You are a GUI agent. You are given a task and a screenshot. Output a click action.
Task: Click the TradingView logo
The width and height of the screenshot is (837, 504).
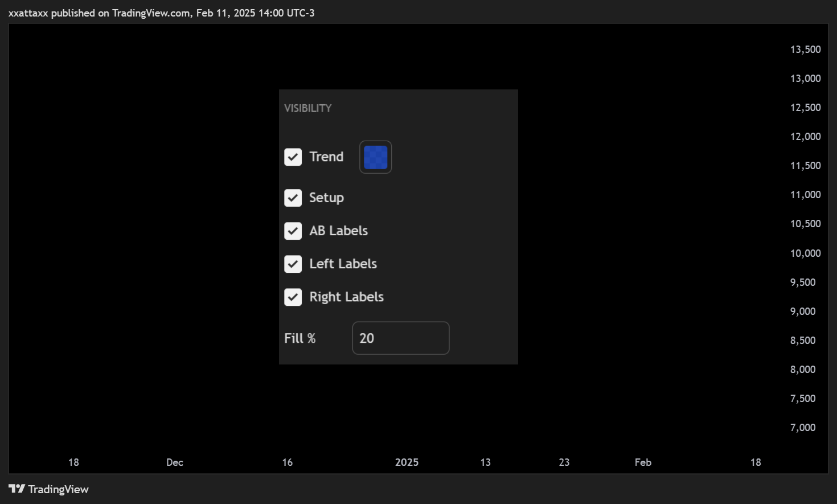49,489
